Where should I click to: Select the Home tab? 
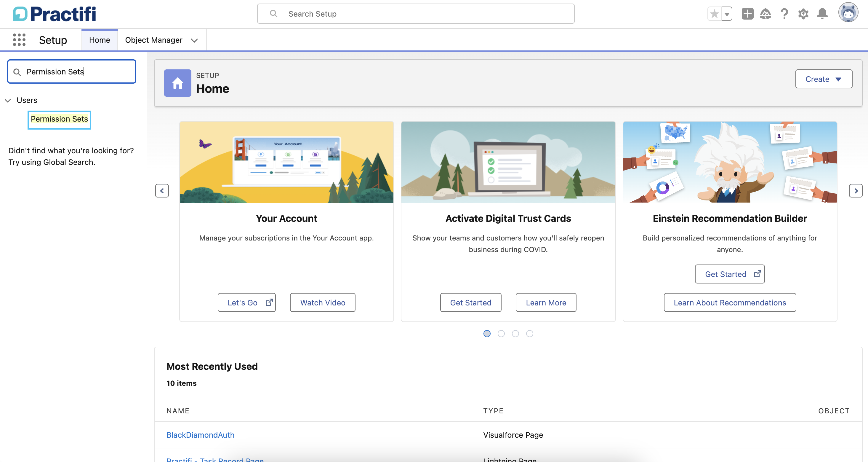pos(100,40)
